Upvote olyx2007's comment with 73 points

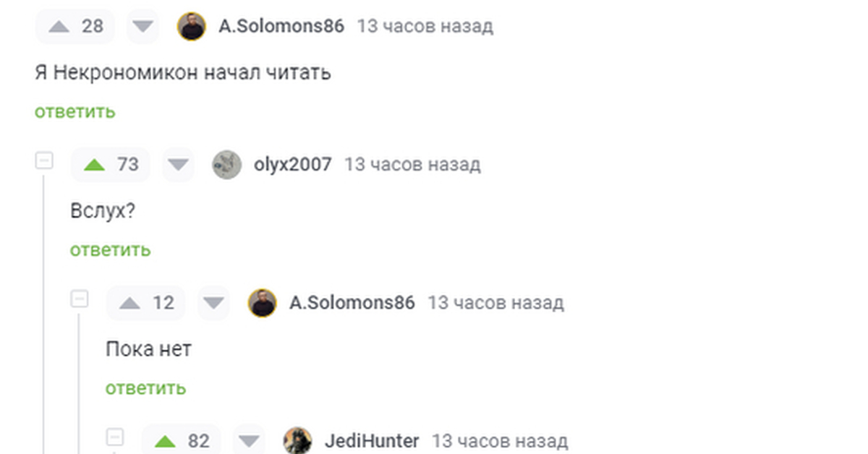[x=95, y=165]
